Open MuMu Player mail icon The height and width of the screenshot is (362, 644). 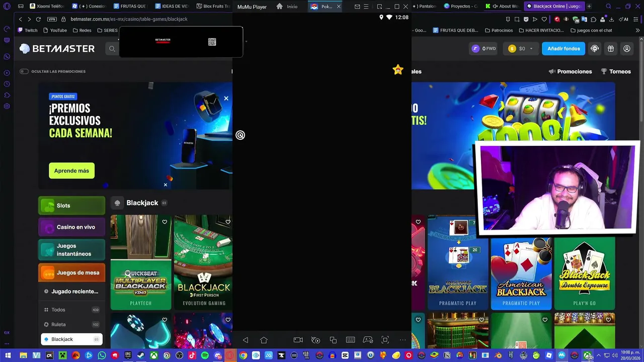click(357, 7)
